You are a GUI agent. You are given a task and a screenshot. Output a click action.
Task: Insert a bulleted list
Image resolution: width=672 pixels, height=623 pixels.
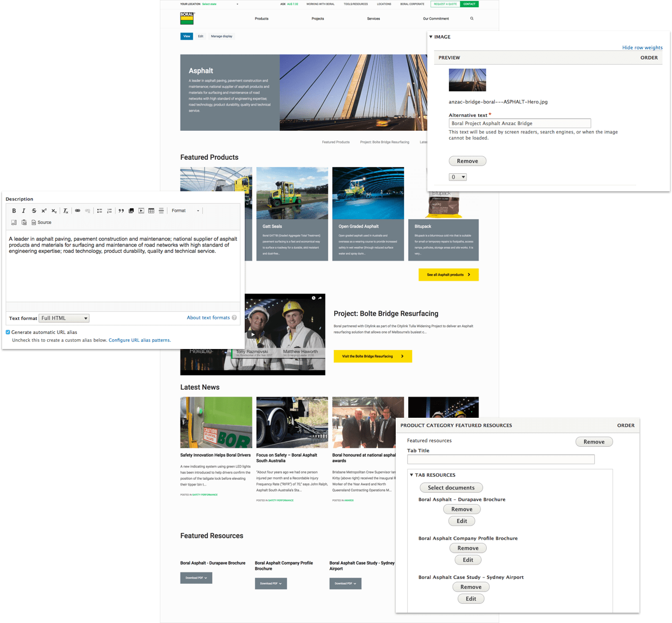click(99, 211)
